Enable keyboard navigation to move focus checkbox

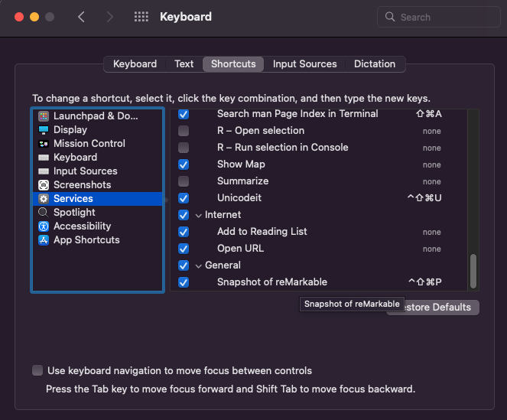[37, 371]
